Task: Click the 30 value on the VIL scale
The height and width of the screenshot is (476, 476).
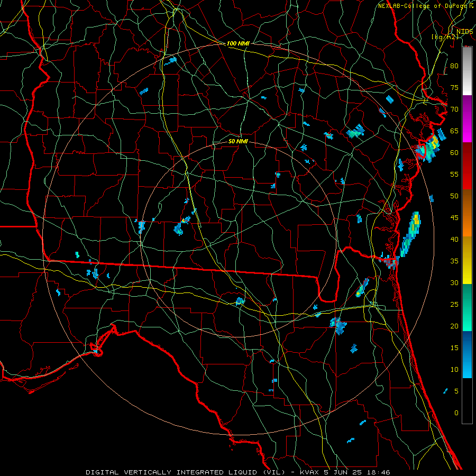Action: pos(454,282)
